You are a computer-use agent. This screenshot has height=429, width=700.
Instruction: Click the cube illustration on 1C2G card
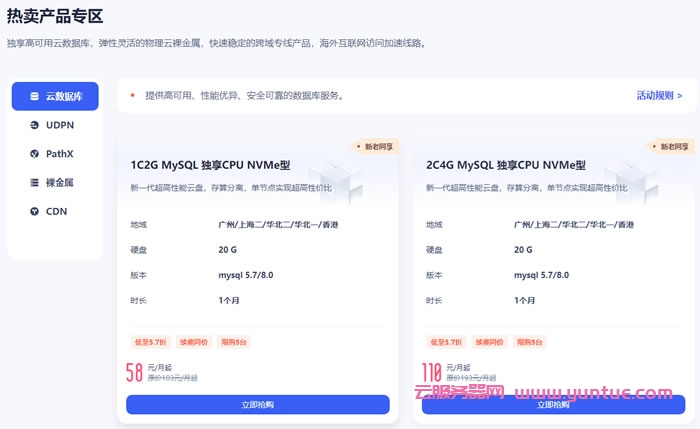point(345,180)
